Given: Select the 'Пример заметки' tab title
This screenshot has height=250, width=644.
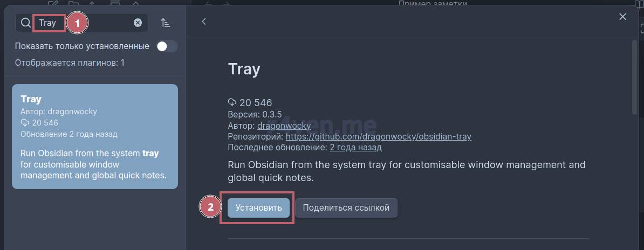Looking at the screenshot, I should [433, 4].
